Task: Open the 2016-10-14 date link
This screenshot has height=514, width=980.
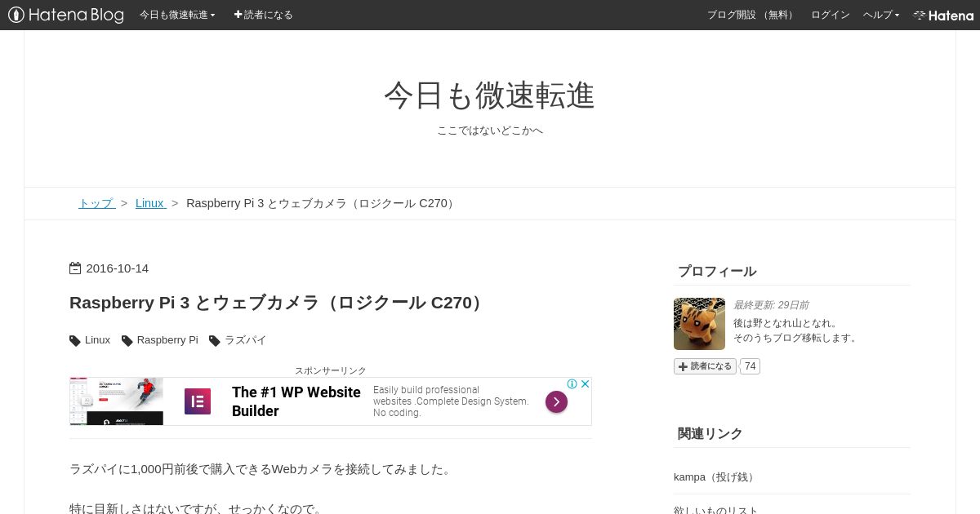Action: click(x=117, y=268)
